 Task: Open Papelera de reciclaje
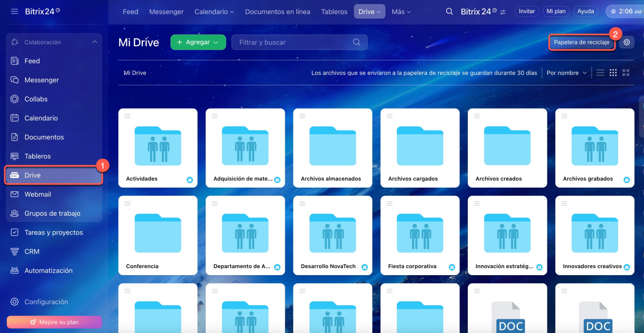[x=581, y=43]
